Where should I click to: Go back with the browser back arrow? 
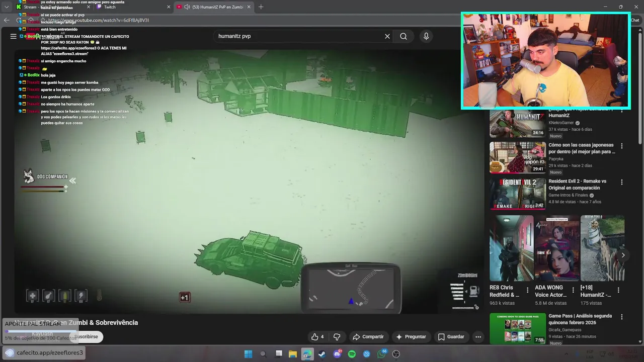coord(7,20)
